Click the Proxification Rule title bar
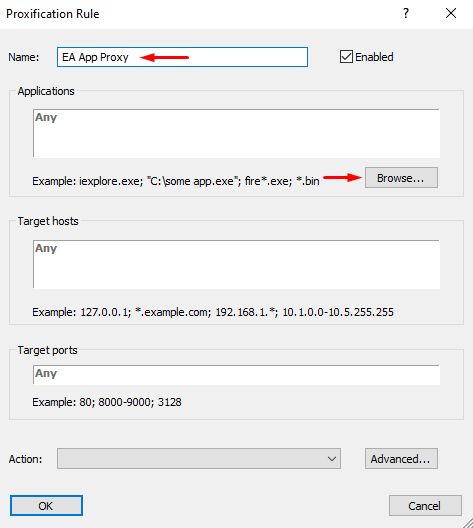The height and width of the screenshot is (528, 473). 202,14
